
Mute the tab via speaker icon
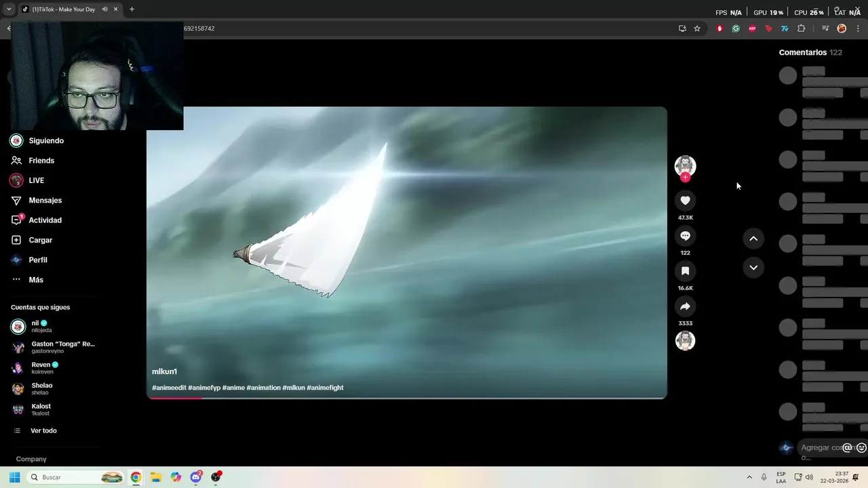[105, 9]
